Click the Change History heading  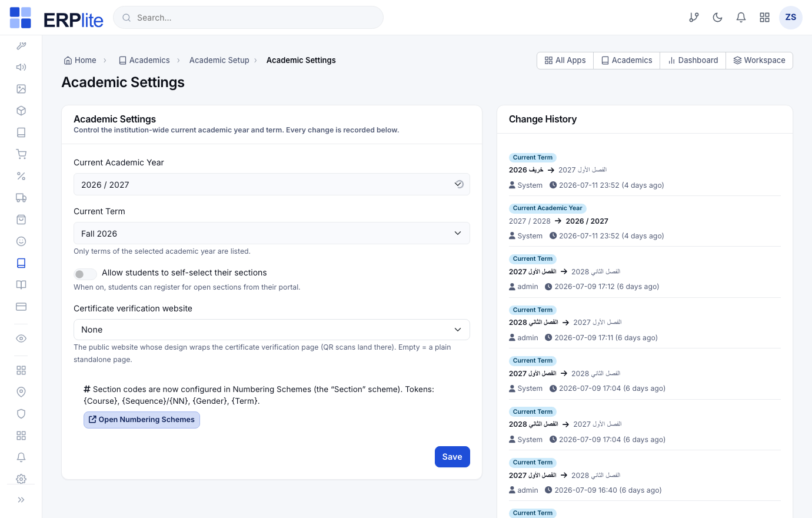coord(543,119)
